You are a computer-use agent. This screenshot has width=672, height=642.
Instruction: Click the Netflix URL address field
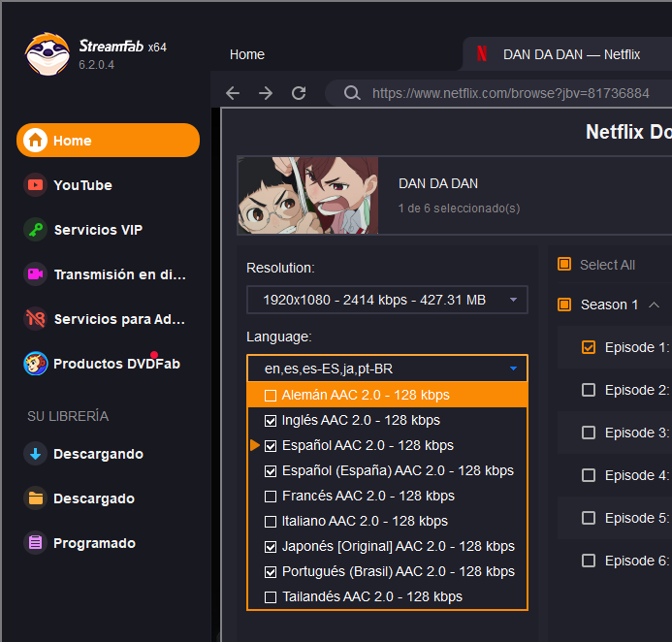point(510,93)
